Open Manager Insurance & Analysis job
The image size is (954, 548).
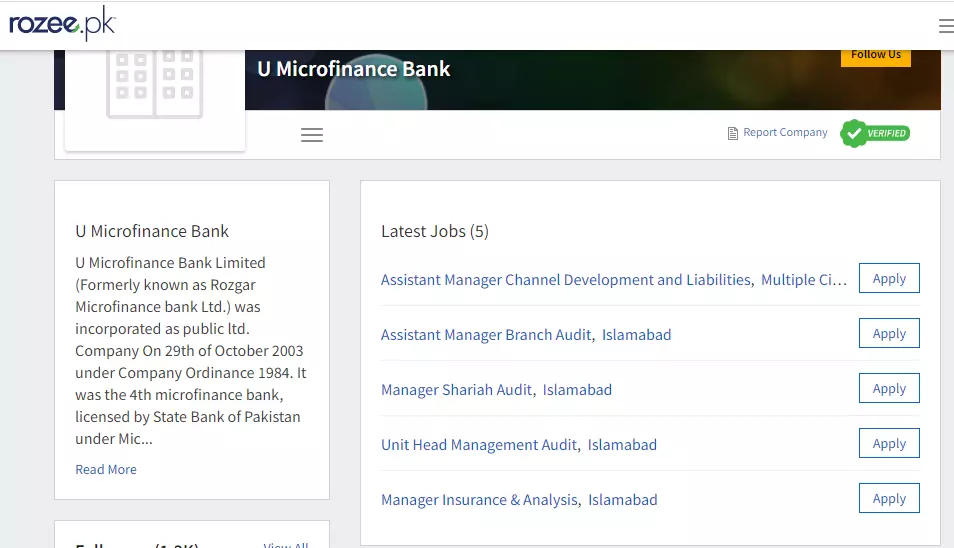point(479,500)
